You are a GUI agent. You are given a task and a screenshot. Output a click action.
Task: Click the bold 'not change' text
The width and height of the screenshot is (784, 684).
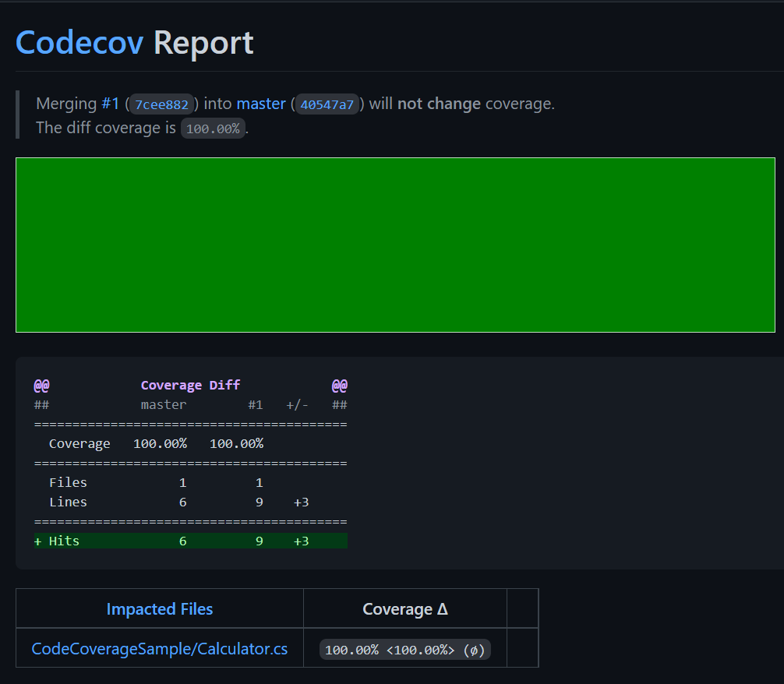pyautogui.click(x=439, y=104)
